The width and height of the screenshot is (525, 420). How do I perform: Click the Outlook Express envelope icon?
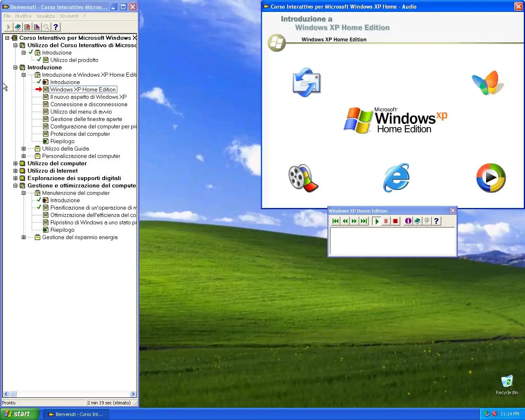tap(306, 82)
